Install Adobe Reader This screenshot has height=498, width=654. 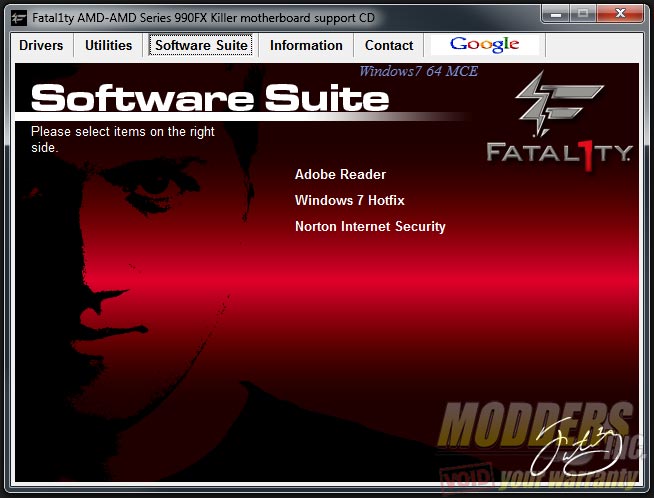pos(340,174)
